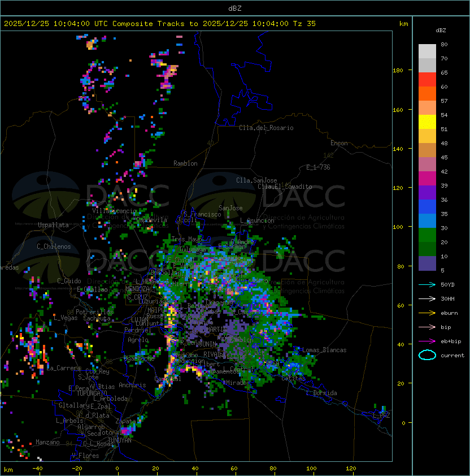This screenshot has height=476, width=470.
Task: Click the 'Agrelo' map label
Action: pyautogui.click(x=138, y=340)
